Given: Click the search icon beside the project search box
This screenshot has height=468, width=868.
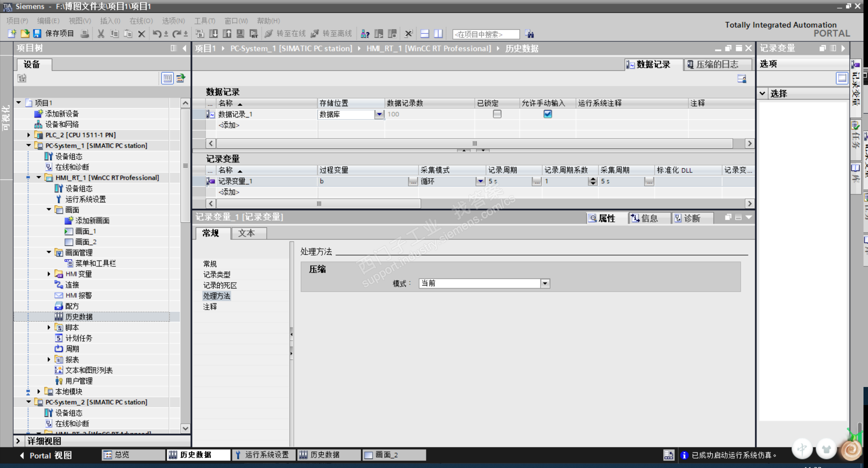Looking at the screenshot, I should pyautogui.click(x=530, y=34).
